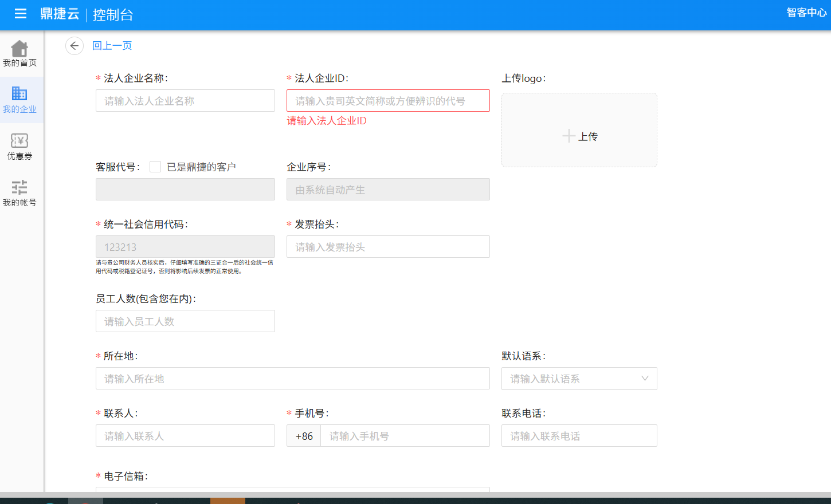Click the 法人企业名称 input field

(x=185, y=101)
